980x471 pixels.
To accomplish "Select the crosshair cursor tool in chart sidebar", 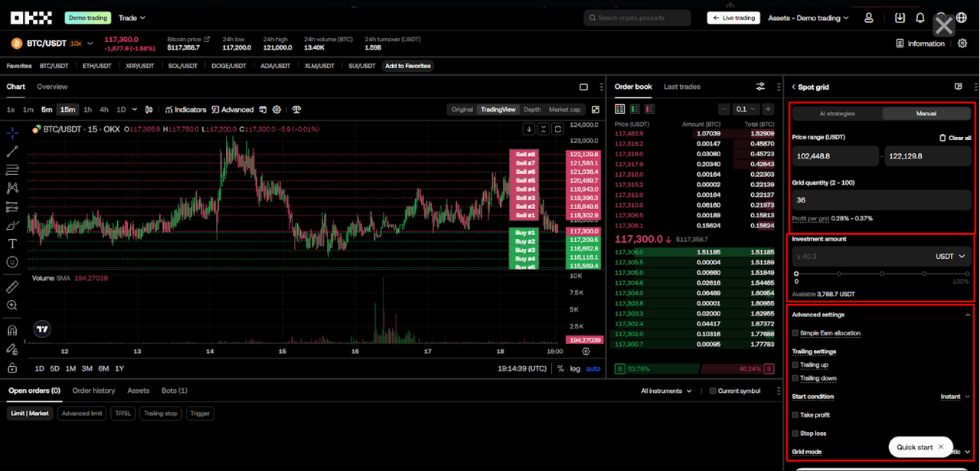I will 12,132.
